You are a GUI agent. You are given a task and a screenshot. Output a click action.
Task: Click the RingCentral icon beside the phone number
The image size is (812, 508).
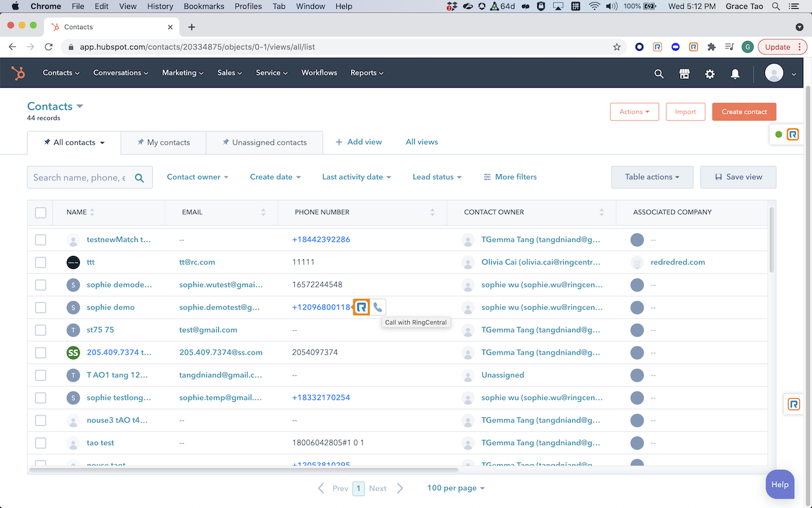(362, 307)
